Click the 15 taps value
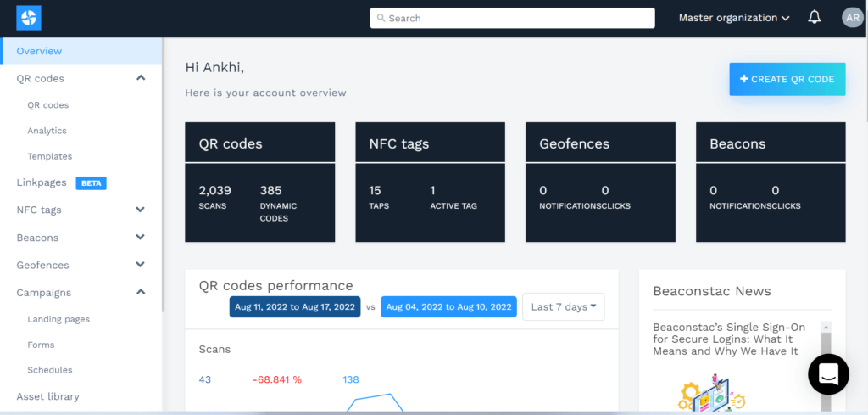This screenshot has height=415, width=868. 375,191
